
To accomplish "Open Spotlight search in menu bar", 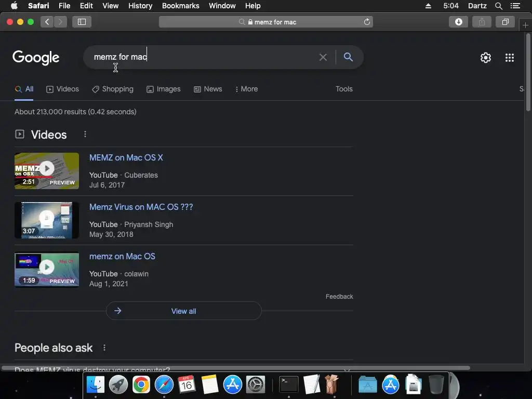I will tap(498, 6).
